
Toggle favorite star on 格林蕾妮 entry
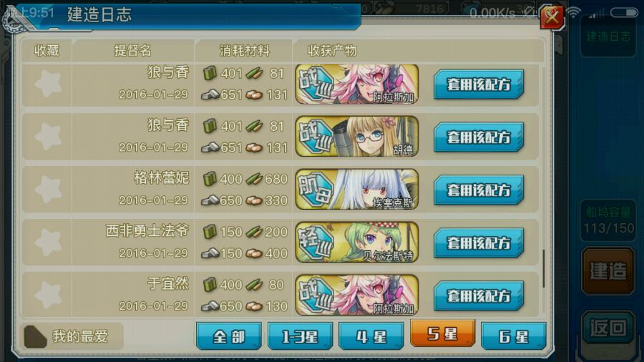[x=48, y=189]
